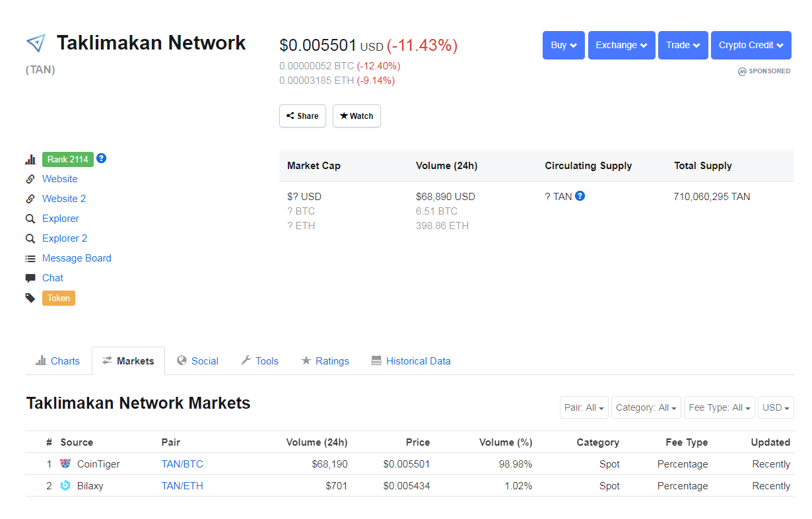The width and height of the screenshot is (812, 519).
Task: Open the Website 2 link
Action: click(x=64, y=199)
